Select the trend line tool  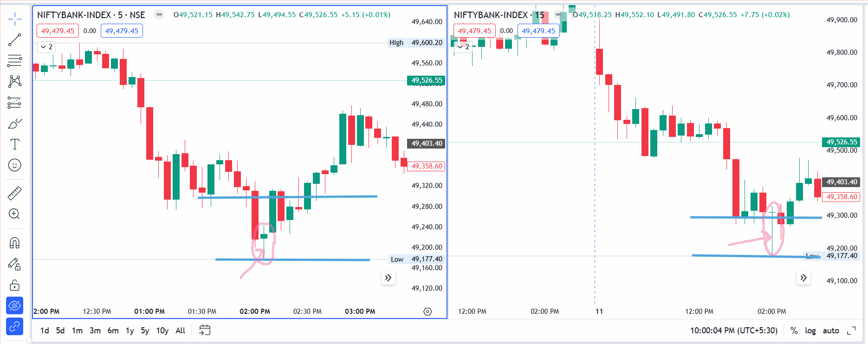coord(15,40)
